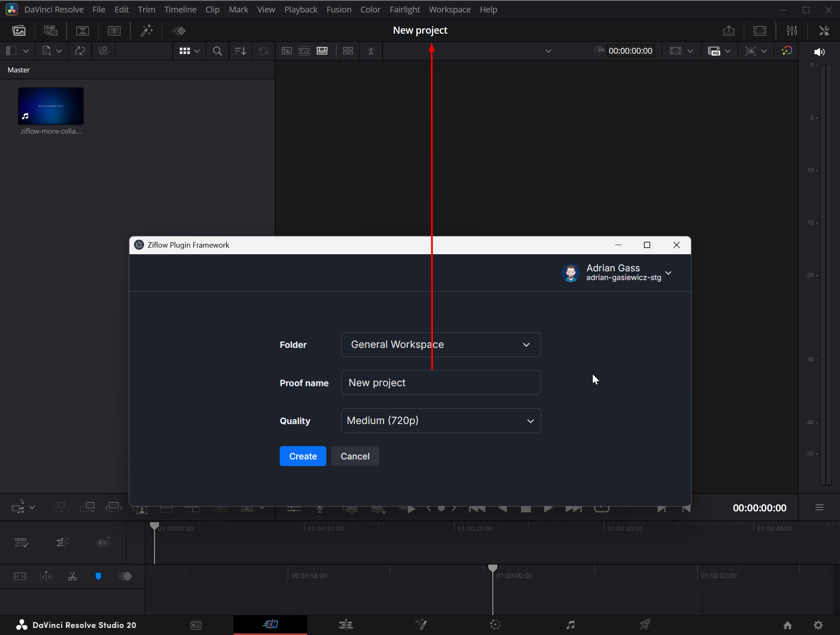Image resolution: width=840 pixels, height=635 pixels.
Task: Click the upper timeline playhead handle
Action: 154,526
